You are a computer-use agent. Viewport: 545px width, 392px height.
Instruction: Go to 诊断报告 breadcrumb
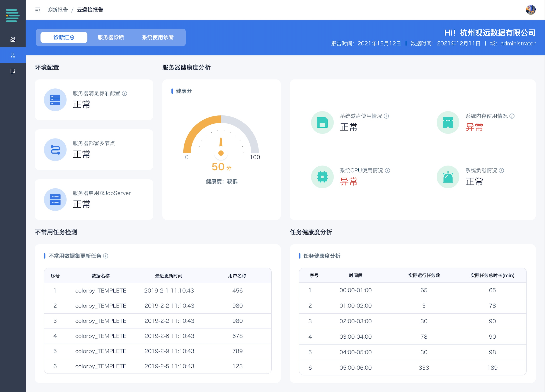click(x=58, y=10)
